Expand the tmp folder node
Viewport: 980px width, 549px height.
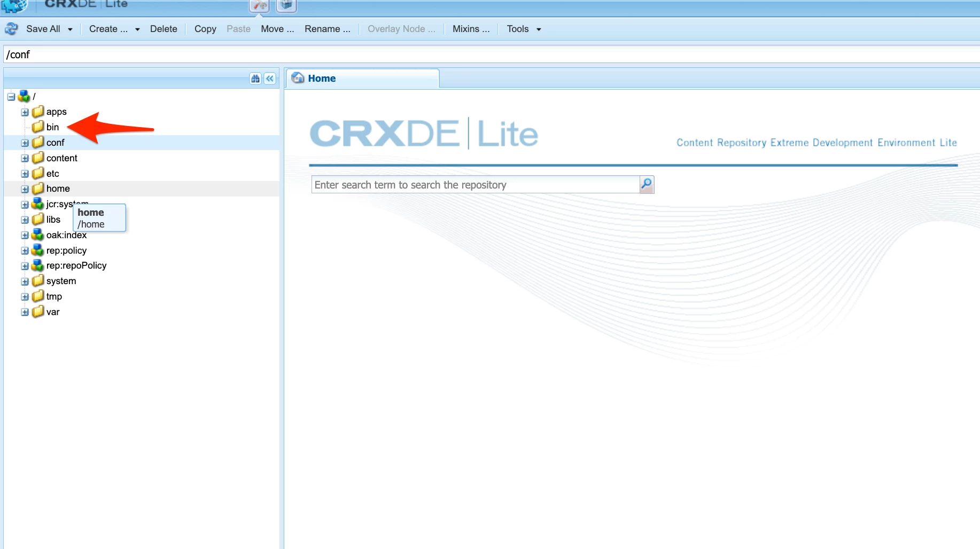click(25, 297)
